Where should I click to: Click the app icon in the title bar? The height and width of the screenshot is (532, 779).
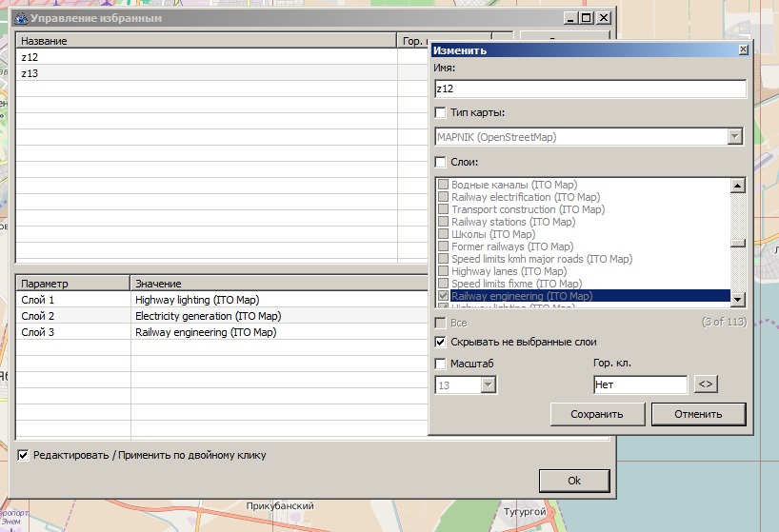coord(19,18)
